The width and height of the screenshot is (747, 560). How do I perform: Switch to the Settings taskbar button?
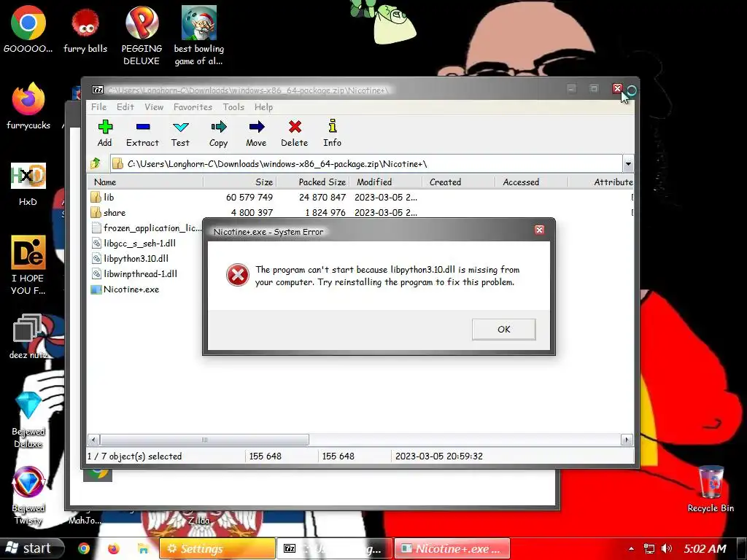[217, 548]
